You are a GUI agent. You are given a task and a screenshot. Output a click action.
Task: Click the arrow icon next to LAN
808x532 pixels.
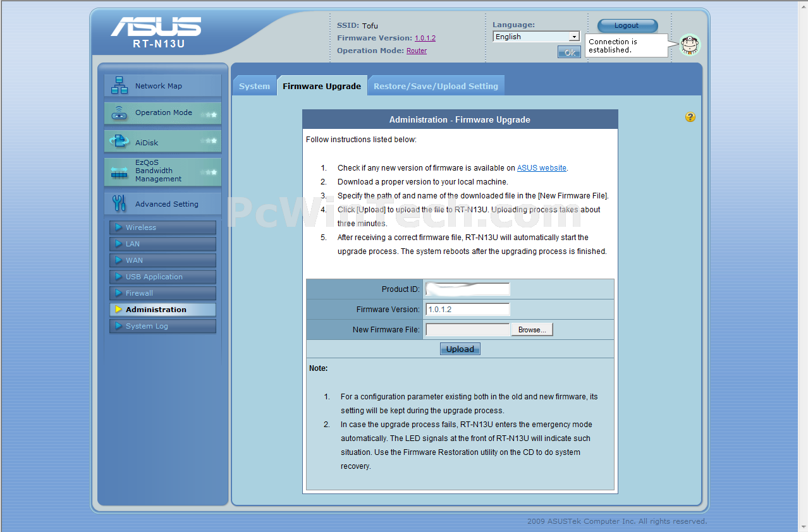[118, 244]
